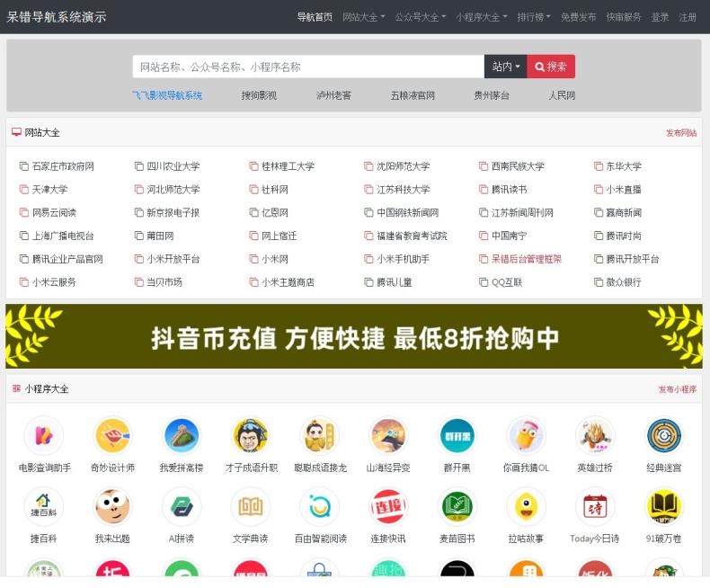Screen dimensions: 710x588
Task: Open the 泸州老窖 hot link
Action: (333, 95)
